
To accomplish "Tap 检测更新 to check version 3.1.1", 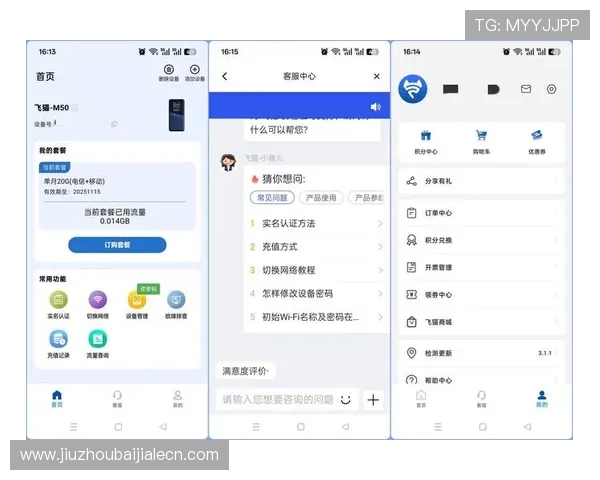I will coord(481,353).
